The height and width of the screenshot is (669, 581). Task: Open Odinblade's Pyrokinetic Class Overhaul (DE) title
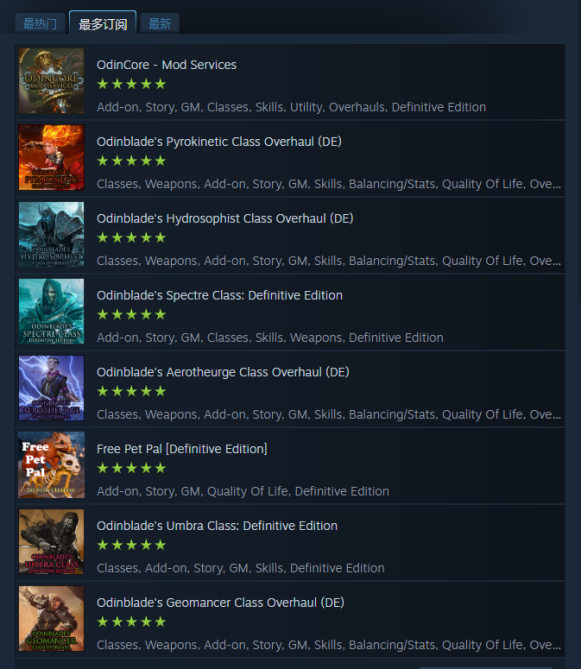pos(219,142)
